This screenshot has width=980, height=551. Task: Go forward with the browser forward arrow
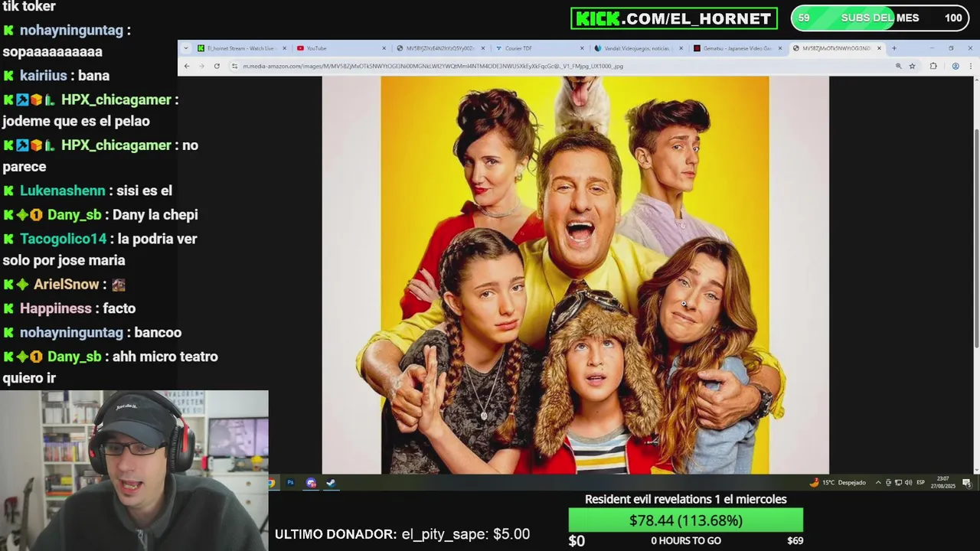point(201,66)
